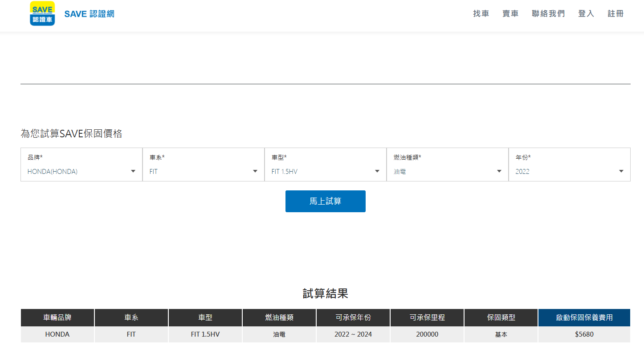Select the FIT cell in results table
The image size is (644, 354).
click(x=131, y=334)
